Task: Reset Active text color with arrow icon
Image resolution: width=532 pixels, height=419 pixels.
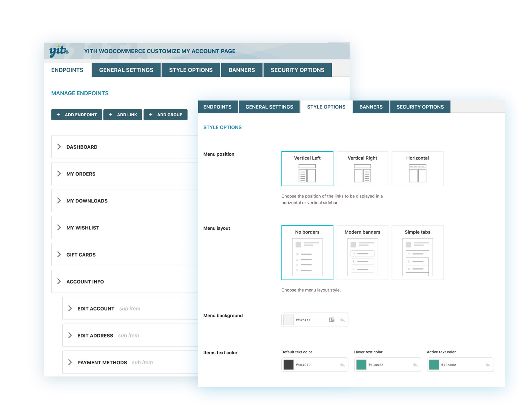Action: tap(488, 365)
